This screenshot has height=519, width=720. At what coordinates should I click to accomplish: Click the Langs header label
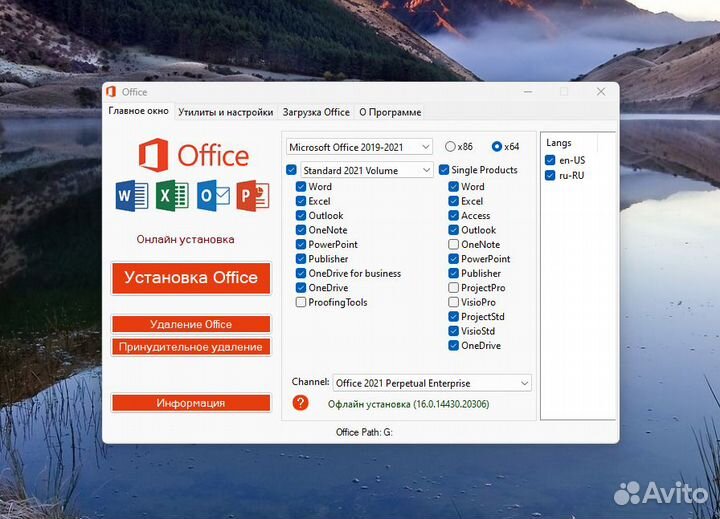click(x=558, y=143)
